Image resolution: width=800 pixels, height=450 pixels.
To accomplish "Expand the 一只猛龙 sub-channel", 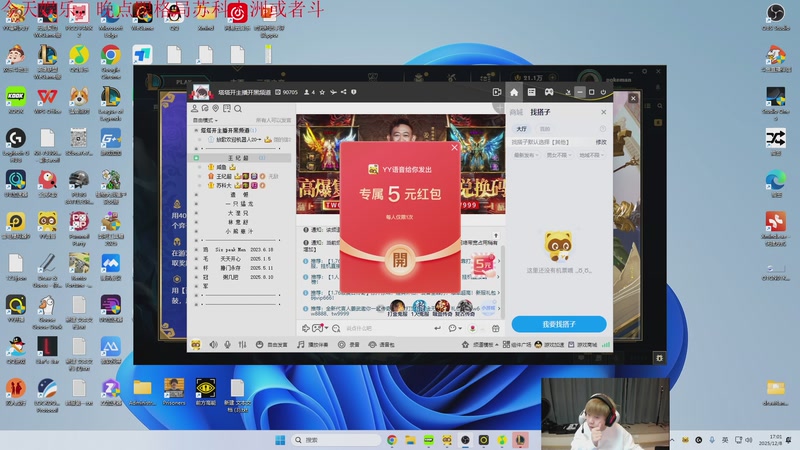I will 196,204.
